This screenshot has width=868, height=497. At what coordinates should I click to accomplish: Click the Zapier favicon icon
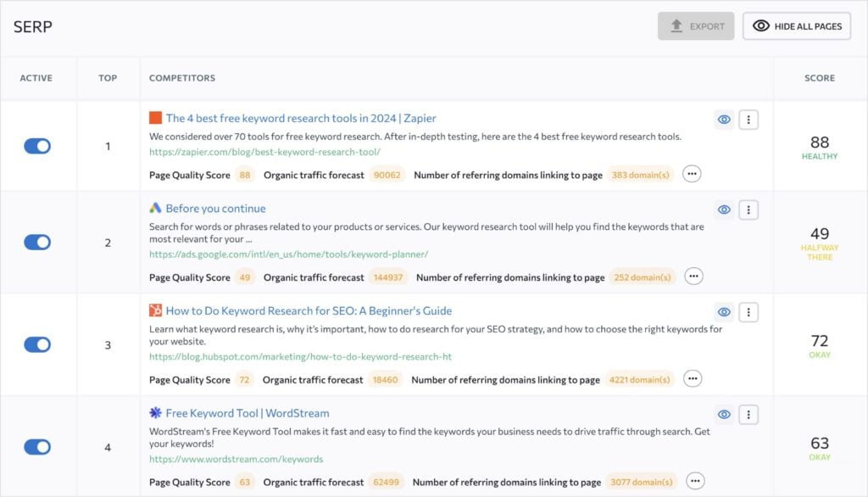coord(155,118)
